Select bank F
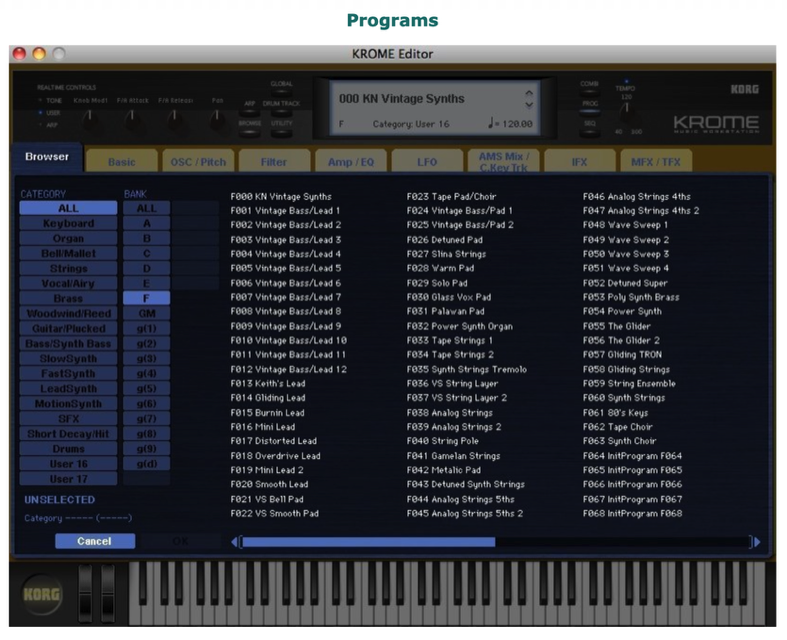The width and height of the screenshot is (787, 640). click(x=147, y=298)
